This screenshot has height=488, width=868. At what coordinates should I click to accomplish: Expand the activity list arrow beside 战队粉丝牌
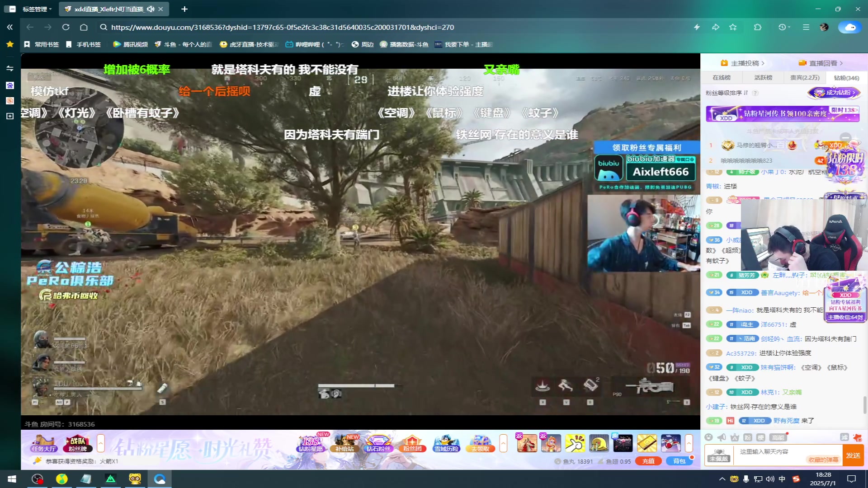click(x=101, y=443)
